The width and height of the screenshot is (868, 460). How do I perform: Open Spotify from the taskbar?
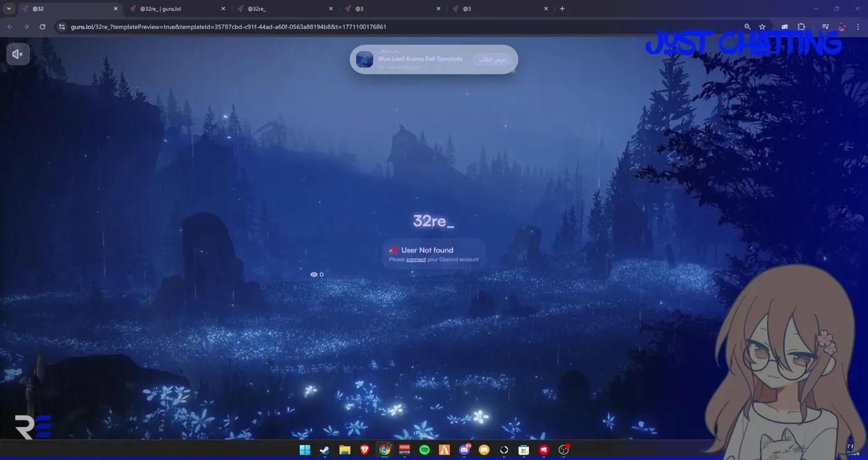[424, 450]
